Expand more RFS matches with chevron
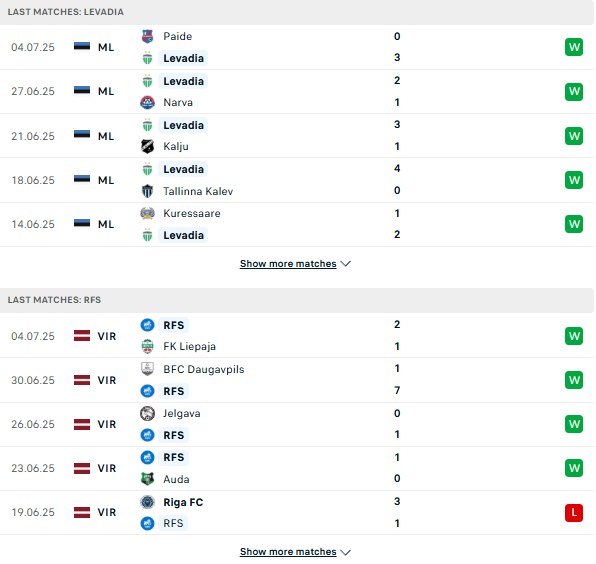Viewport: 596px width, 564px height. (x=346, y=552)
